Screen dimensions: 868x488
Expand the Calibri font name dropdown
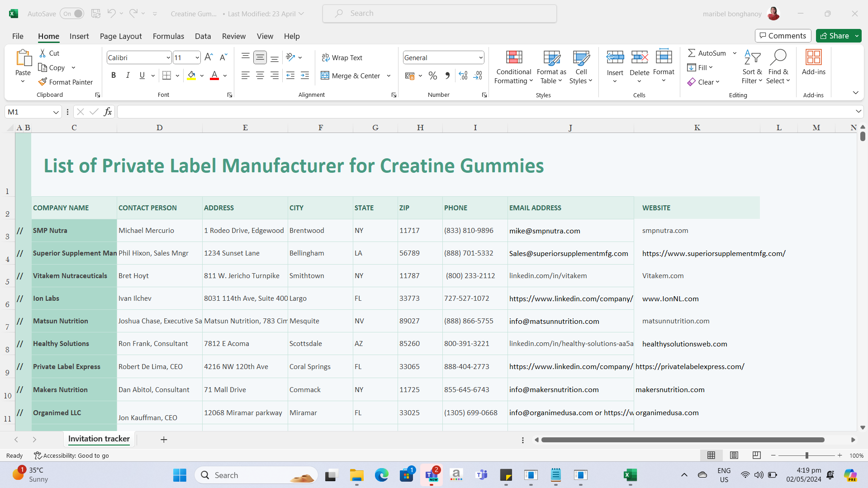click(168, 58)
